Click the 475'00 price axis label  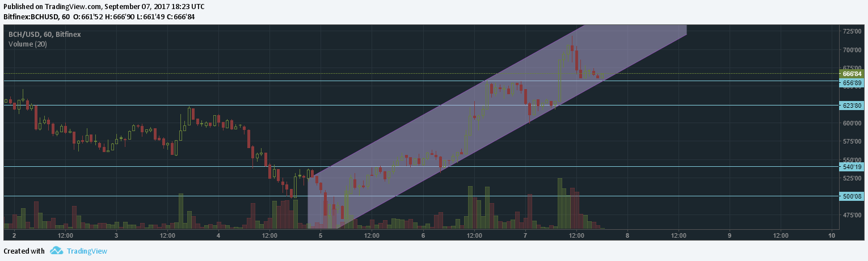tap(852, 214)
